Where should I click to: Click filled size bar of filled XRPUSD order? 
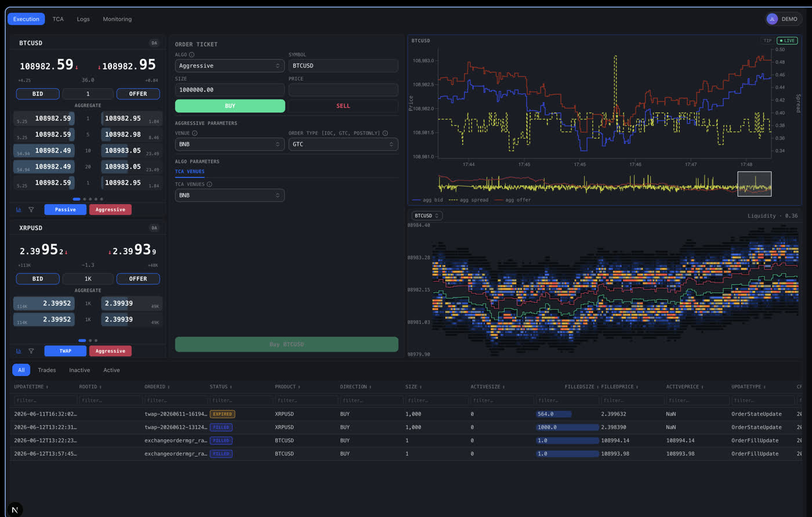click(x=567, y=427)
